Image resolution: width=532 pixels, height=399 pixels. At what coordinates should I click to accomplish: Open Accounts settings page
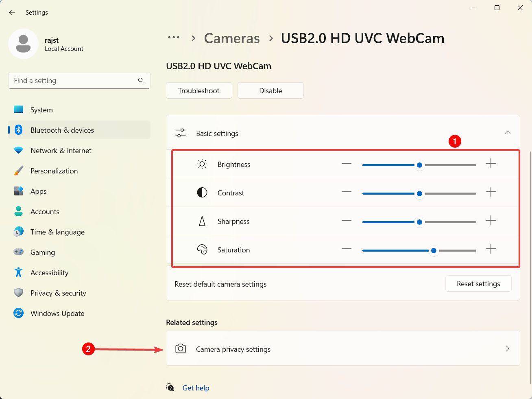click(79, 211)
